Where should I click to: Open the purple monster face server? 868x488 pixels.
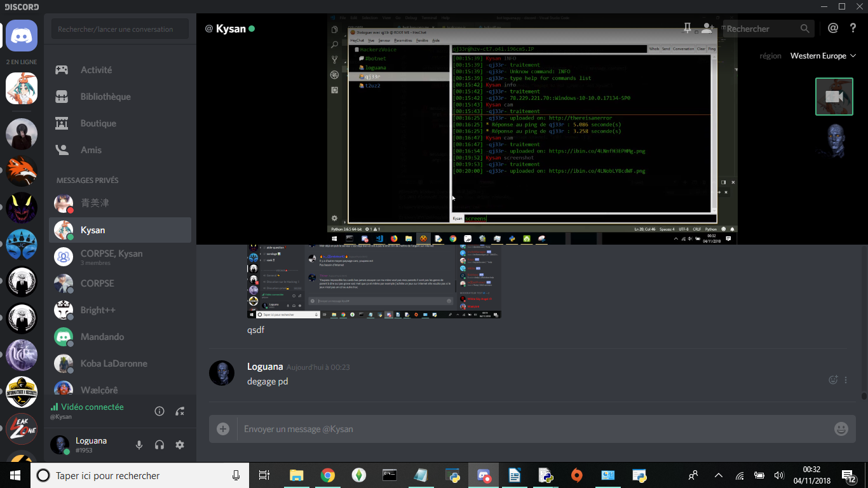pyautogui.click(x=22, y=208)
